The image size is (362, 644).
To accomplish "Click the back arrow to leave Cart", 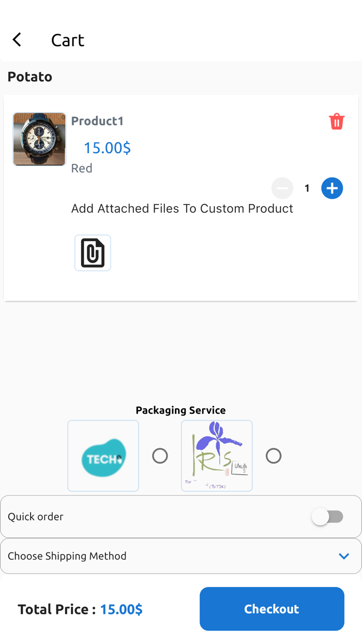I will point(17,39).
